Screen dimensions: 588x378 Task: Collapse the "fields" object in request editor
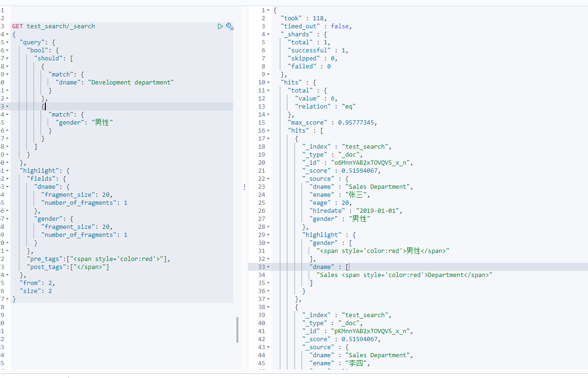tap(7, 179)
